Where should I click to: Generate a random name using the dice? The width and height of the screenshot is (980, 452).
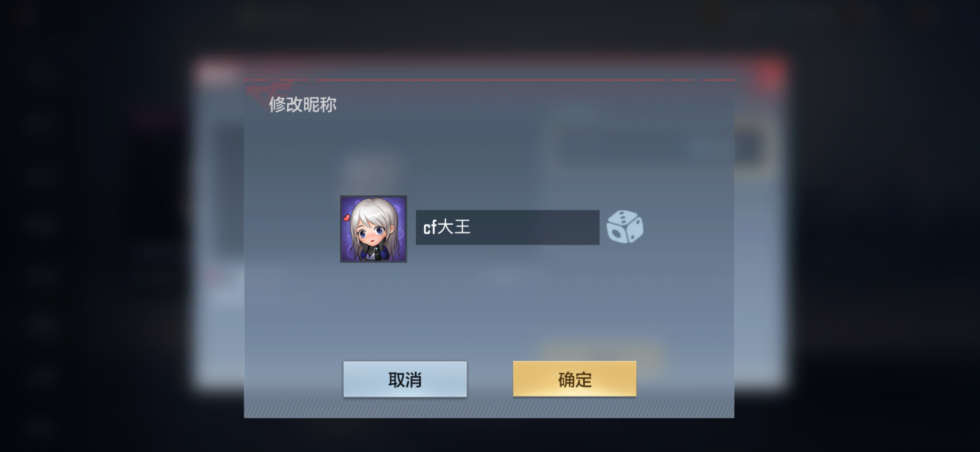coord(625,227)
